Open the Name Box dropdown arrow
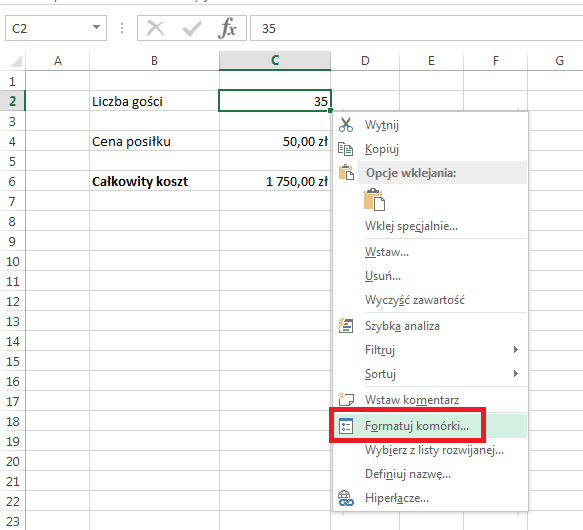Viewport: 583px width, 530px height. [x=96, y=27]
